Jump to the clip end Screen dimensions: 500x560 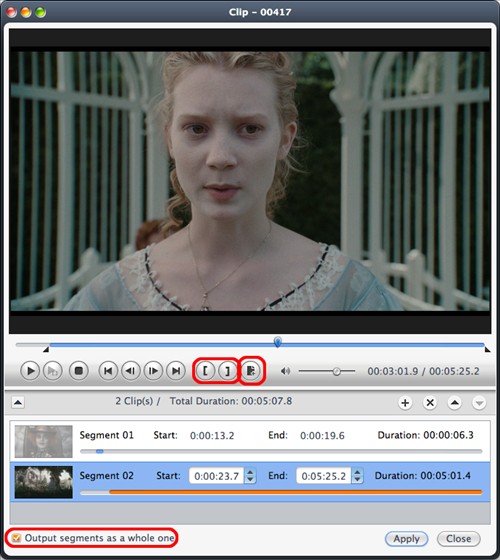[x=176, y=371]
